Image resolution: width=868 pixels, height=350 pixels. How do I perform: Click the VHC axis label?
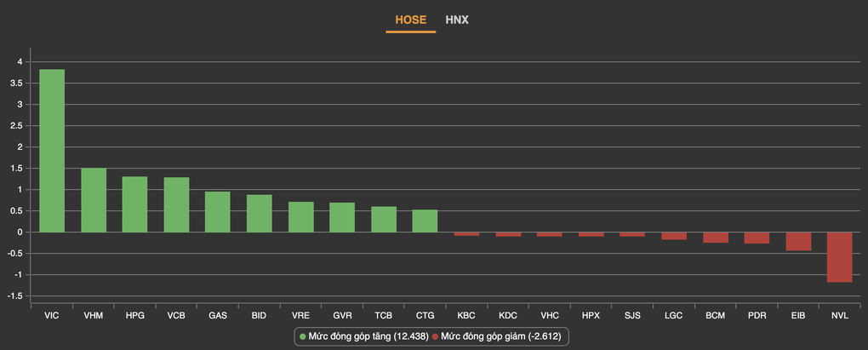[549, 316]
